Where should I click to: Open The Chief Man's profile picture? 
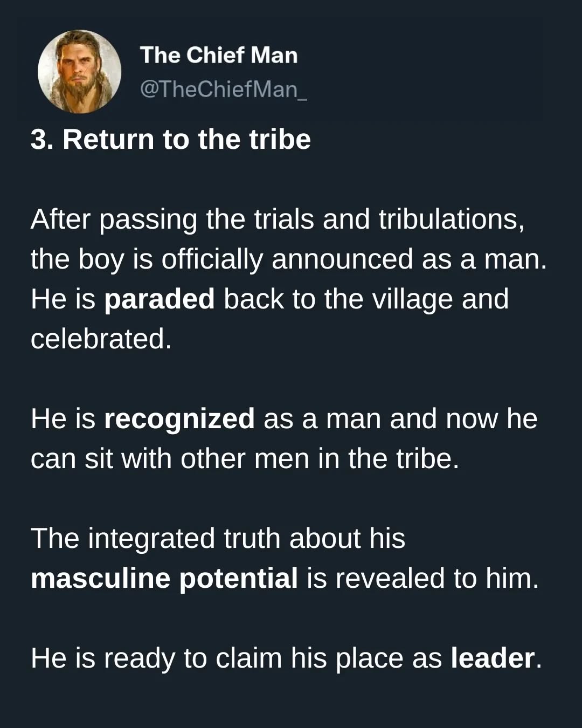80,72
